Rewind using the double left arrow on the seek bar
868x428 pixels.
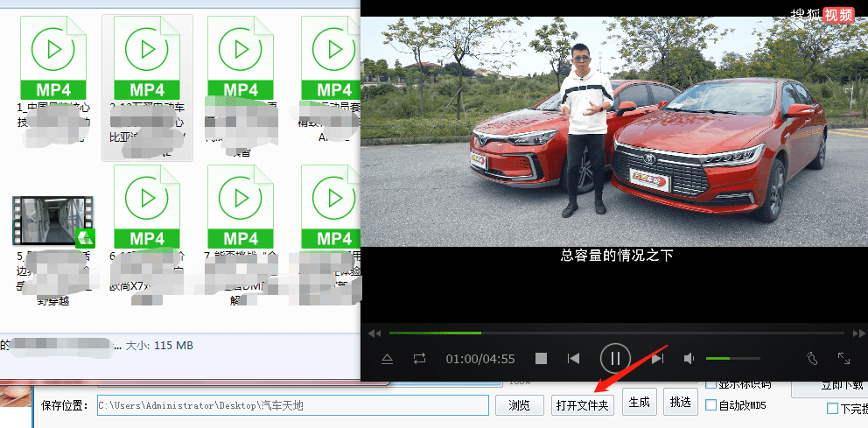point(374,333)
